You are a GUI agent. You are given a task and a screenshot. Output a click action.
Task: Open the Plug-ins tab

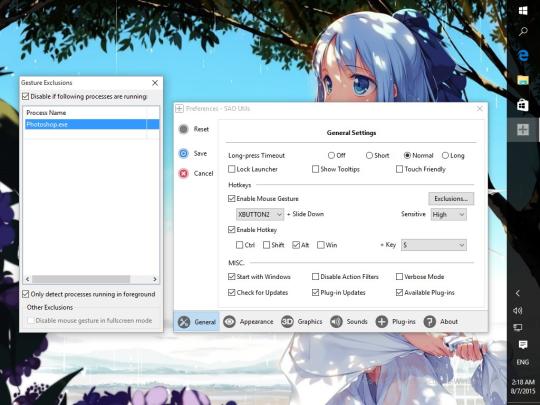[395, 322]
